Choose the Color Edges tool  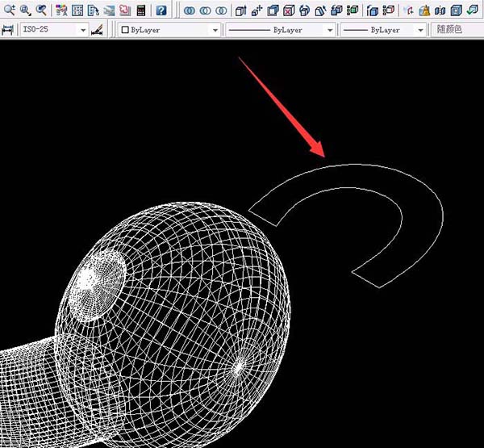coord(389,10)
